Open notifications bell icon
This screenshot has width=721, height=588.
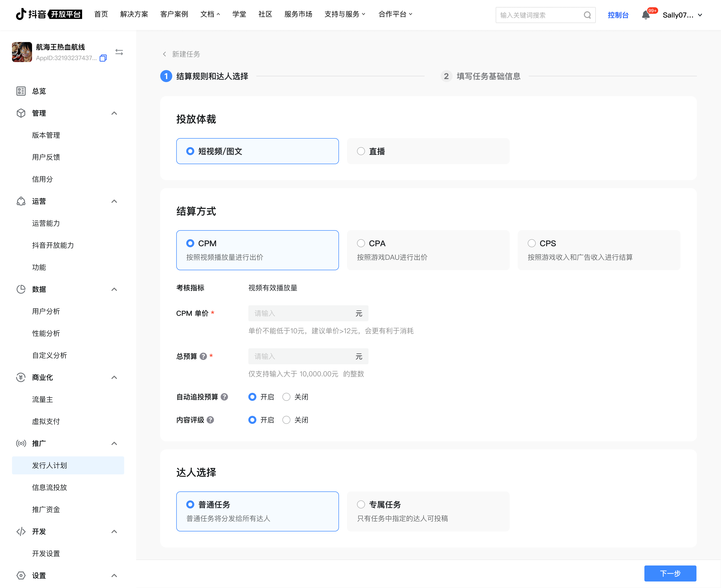coord(646,15)
